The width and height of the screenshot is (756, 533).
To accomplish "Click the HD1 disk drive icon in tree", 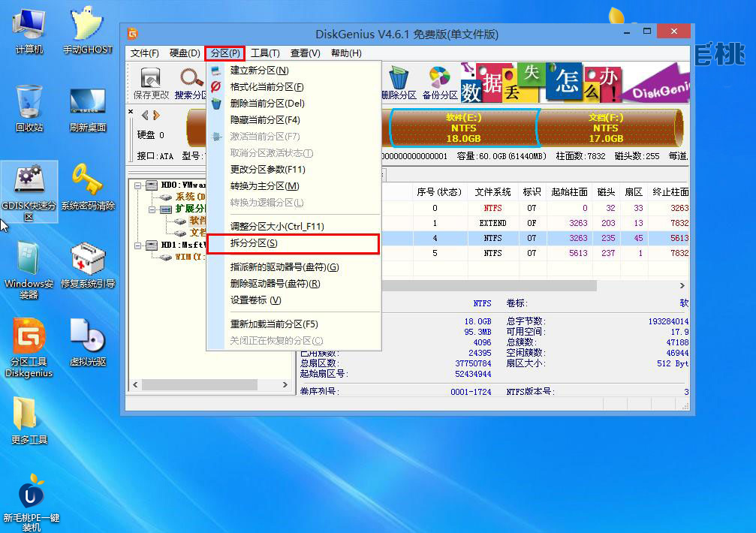I will [152, 245].
